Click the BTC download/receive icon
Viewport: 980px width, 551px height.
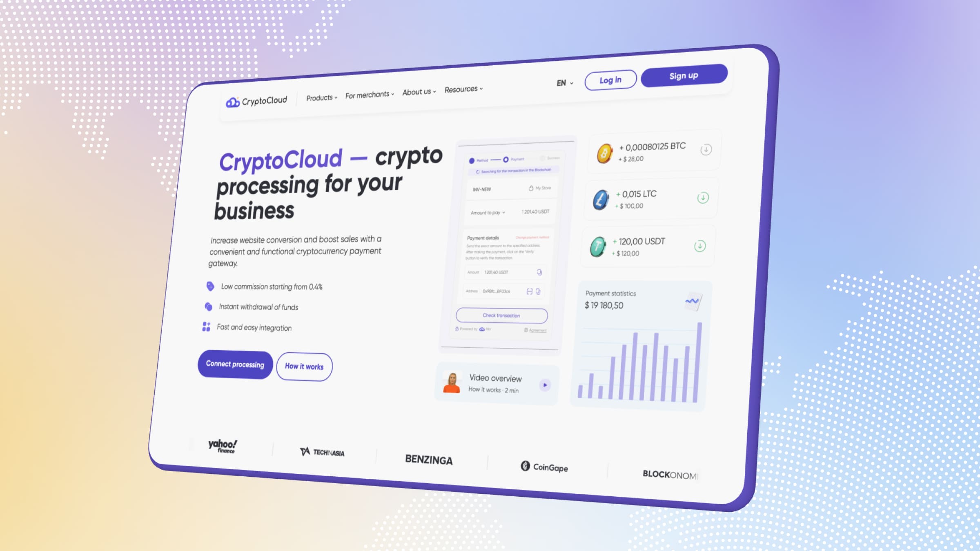(707, 149)
